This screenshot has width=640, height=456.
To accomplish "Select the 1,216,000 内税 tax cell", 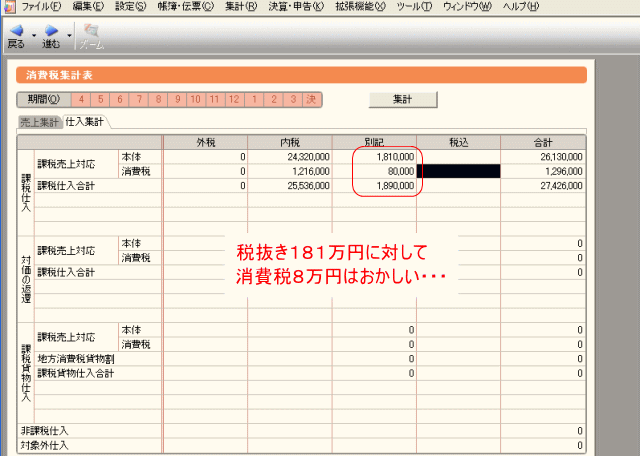I will click(290, 171).
